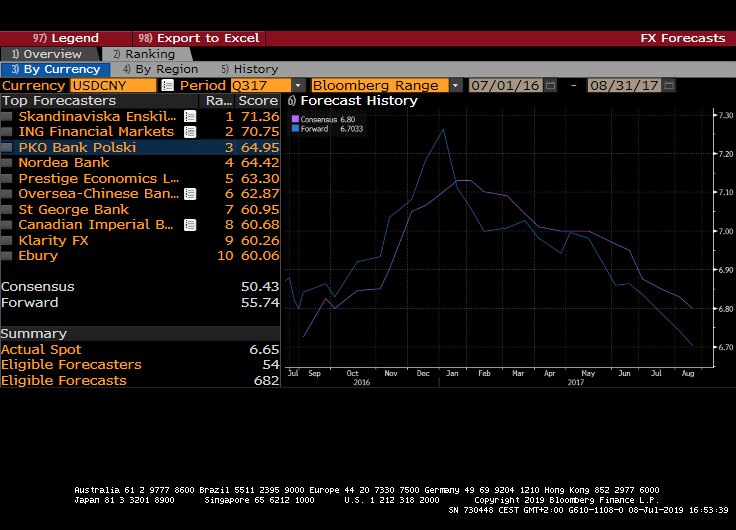Click the Currency USDCNY input field
736x530 pixels.
(x=112, y=86)
